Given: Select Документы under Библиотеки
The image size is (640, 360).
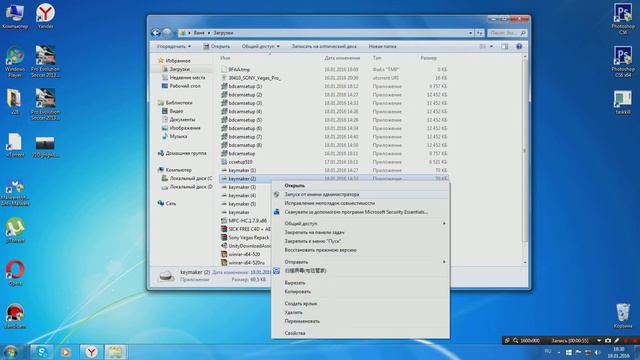Looking at the screenshot, I should (182, 120).
